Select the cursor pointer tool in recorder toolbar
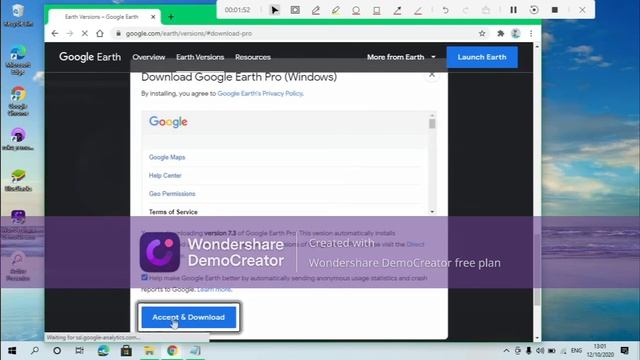The height and width of the screenshot is (360, 640). click(275, 10)
